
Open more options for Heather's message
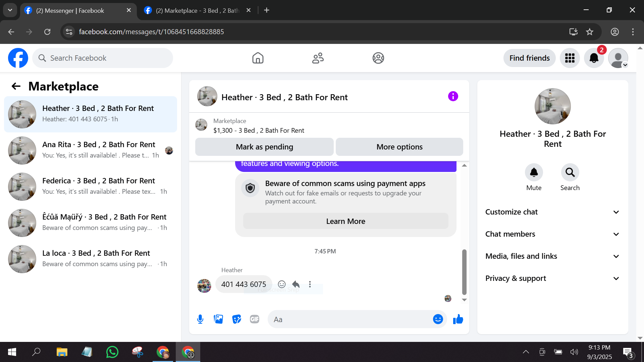tap(310, 284)
